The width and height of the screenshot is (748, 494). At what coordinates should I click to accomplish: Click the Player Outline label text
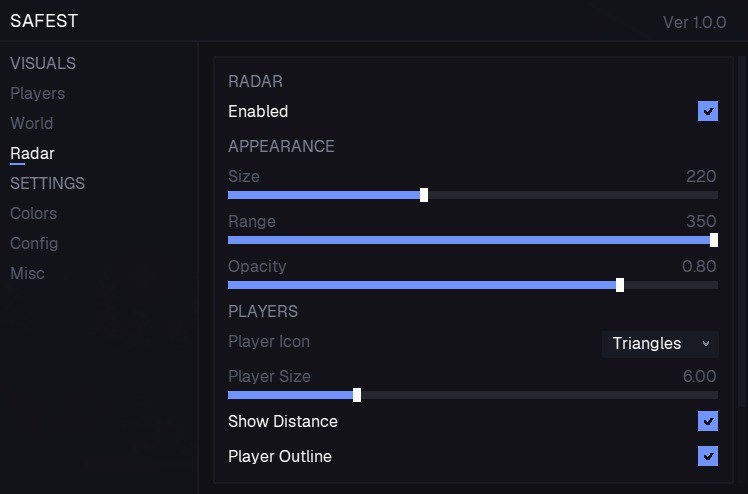tap(280, 456)
